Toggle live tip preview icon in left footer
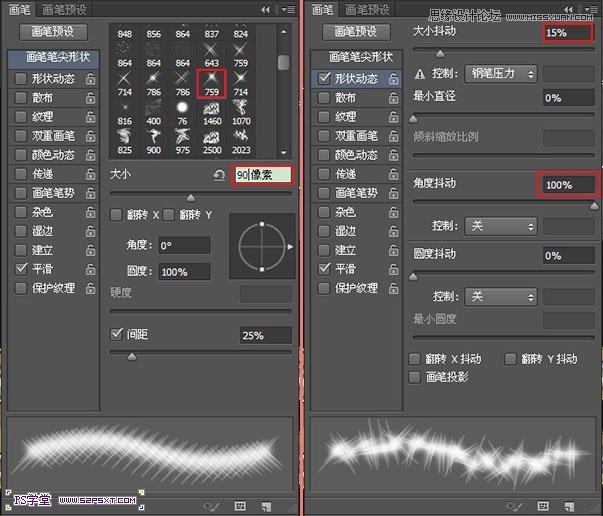603x516 pixels. [x=211, y=506]
